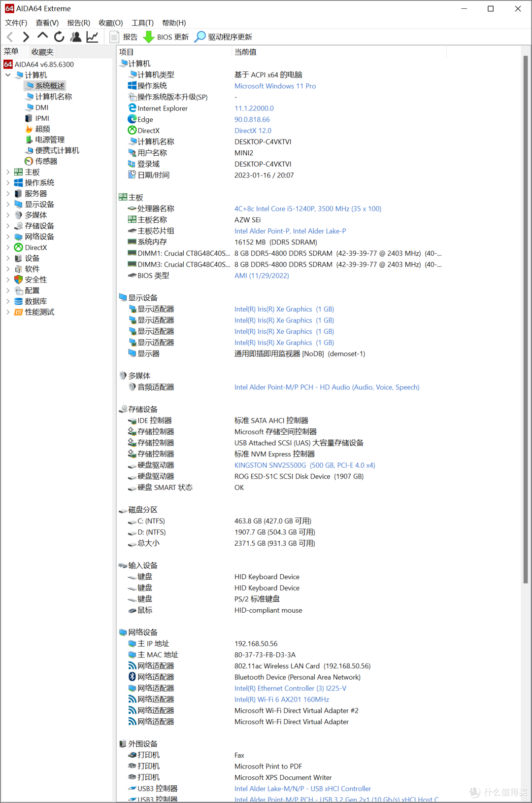Select DMI tree item
The height and width of the screenshot is (803, 532).
(37, 107)
